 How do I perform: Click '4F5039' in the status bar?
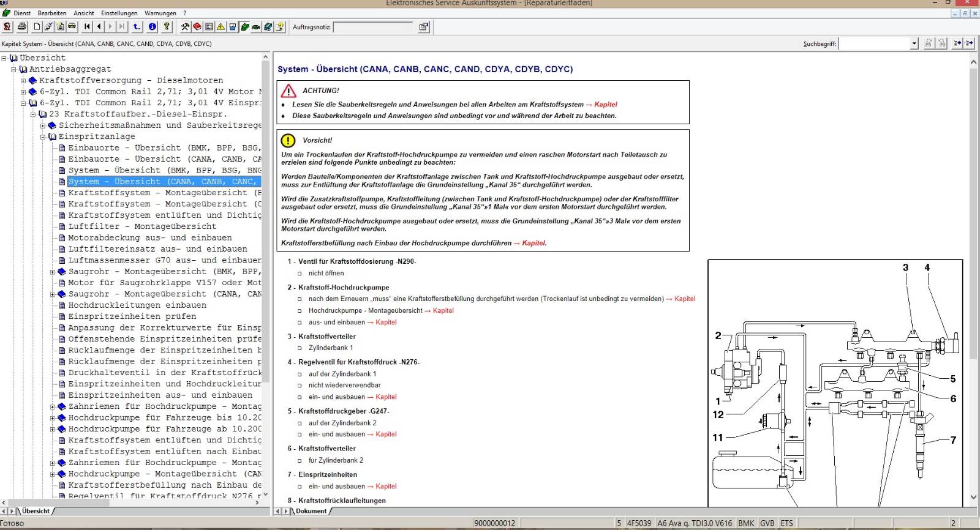pos(639,523)
